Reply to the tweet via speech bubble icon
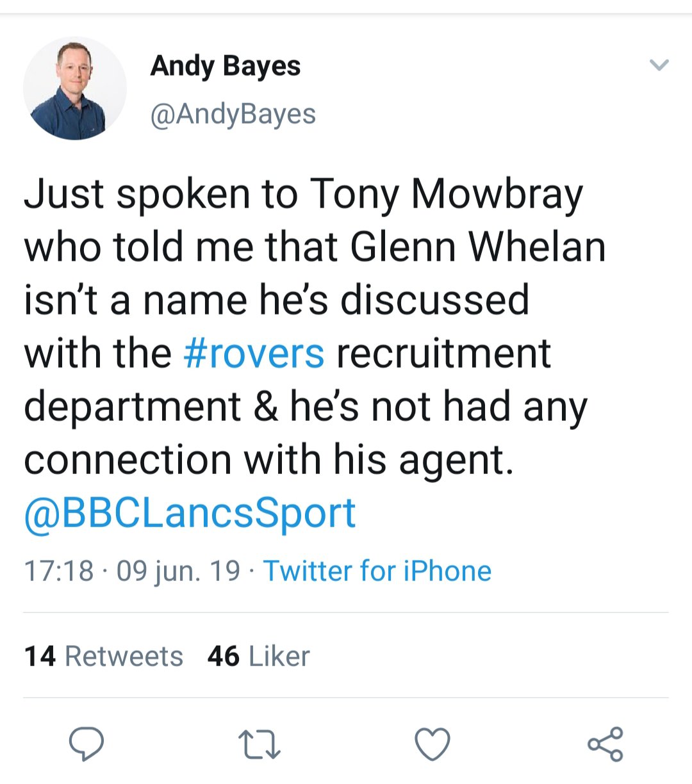Image resolution: width=692 pixels, height=784 pixels. click(x=86, y=744)
